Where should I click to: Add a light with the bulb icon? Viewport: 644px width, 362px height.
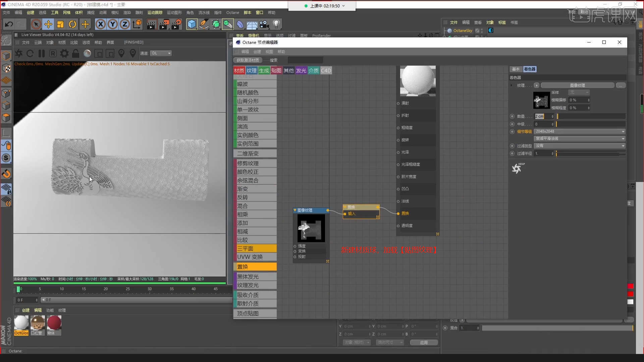[x=276, y=24]
